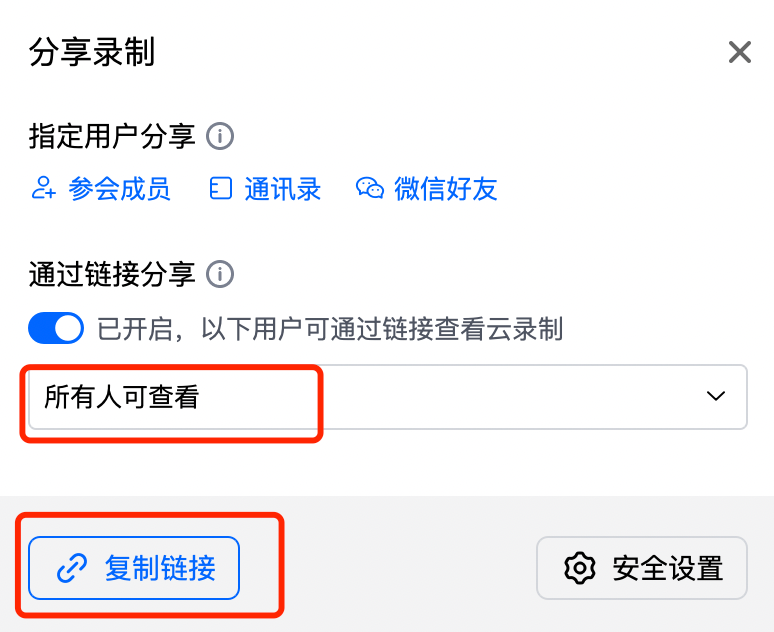
Task: Click the 复制链接 button
Action: point(135,568)
